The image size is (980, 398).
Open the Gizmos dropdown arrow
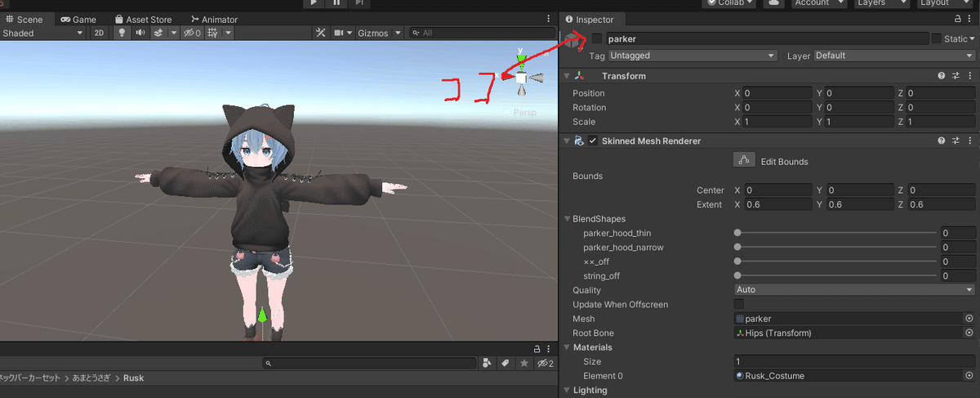(398, 33)
